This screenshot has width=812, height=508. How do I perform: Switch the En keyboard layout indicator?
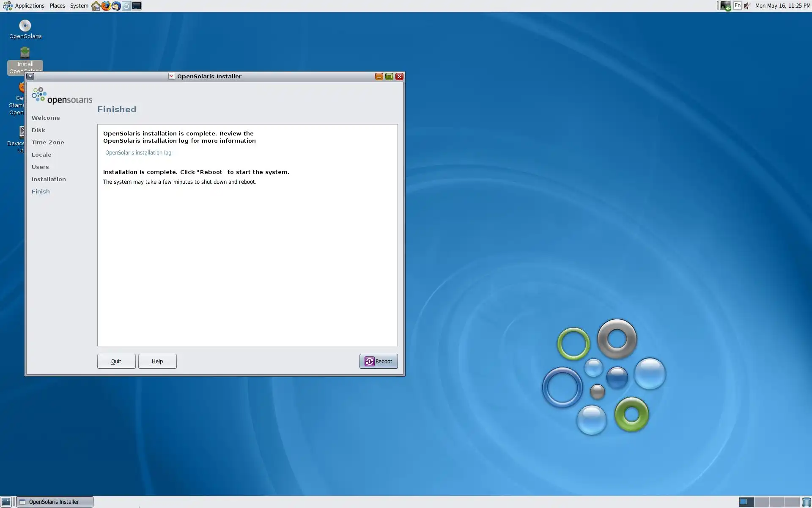[737, 6]
